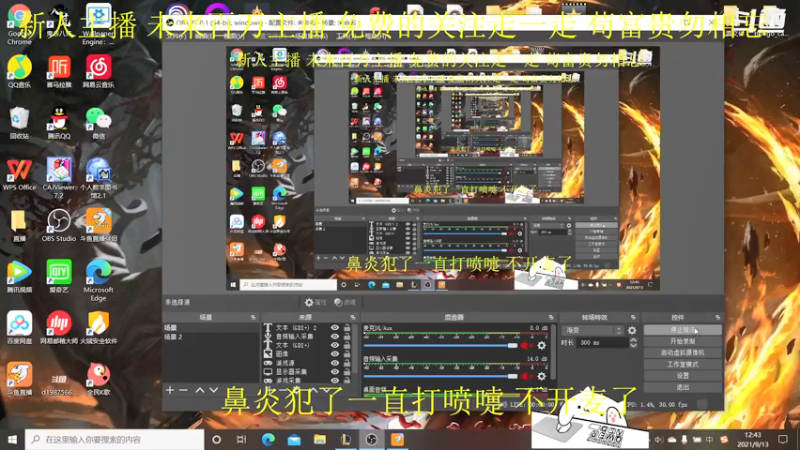Pop out the 转场特效 dock panel
This screenshot has width=800, height=450.
(x=633, y=317)
